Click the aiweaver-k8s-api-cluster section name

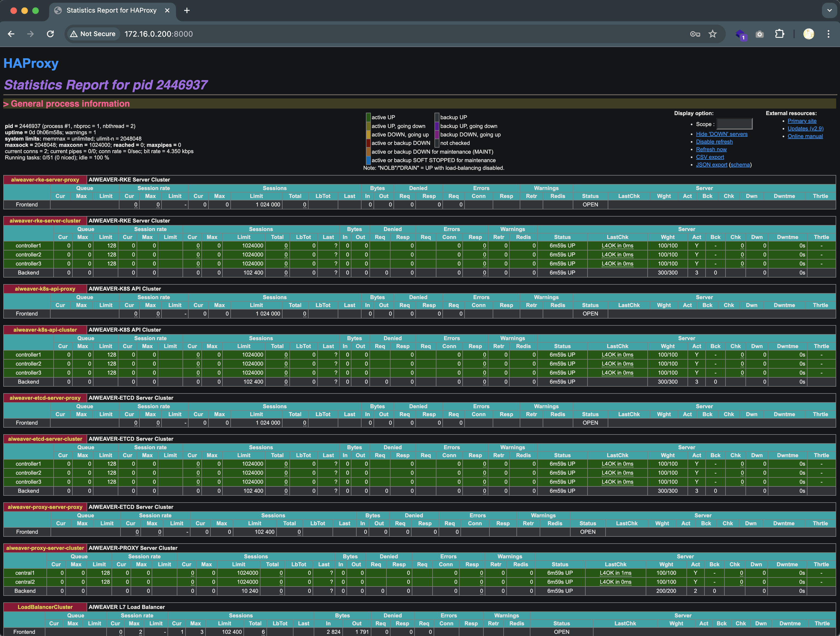(45, 330)
